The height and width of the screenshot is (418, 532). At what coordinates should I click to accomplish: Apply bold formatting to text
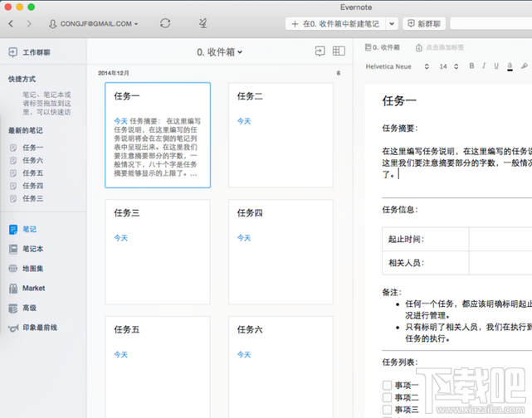[471, 66]
